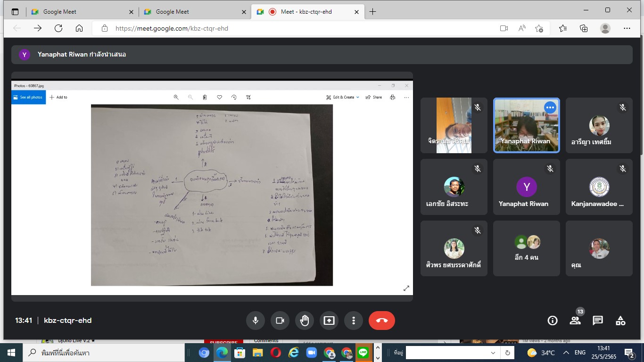This screenshot has width=644, height=362.
Task: Open a new browser tab
Action: coord(372,12)
